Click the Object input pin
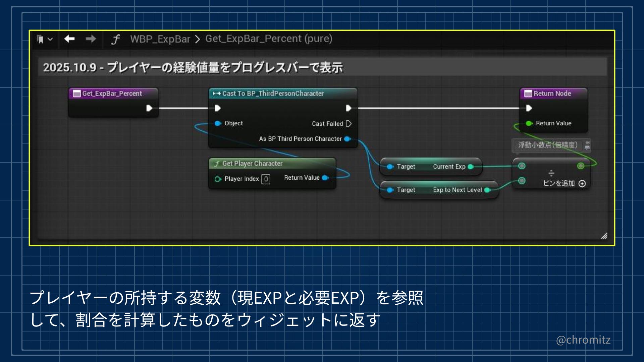 pyautogui.click(x=218, y=123)
